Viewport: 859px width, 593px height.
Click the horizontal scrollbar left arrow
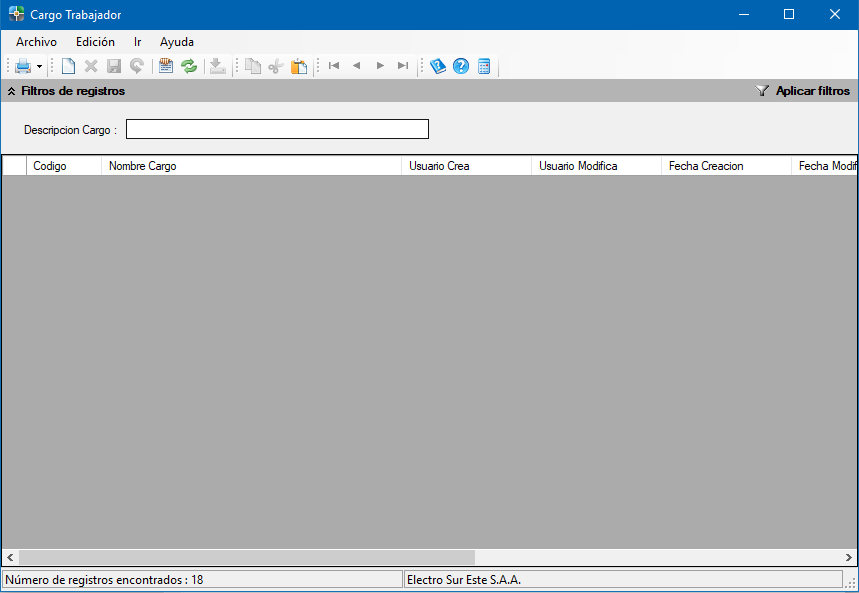[x=10, y=557]
